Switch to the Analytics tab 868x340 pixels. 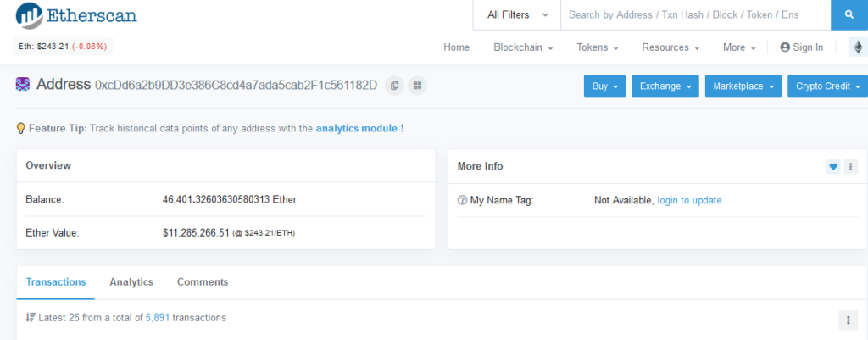(131, 282)
